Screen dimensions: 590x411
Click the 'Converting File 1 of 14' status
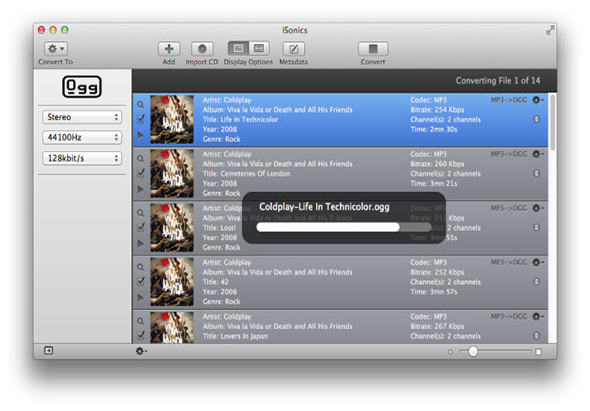[498, 81]
